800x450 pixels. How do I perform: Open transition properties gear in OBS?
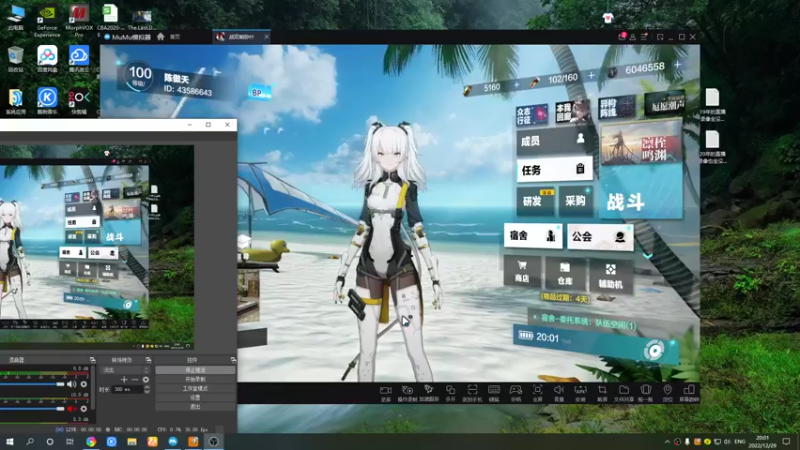[146, 380]
